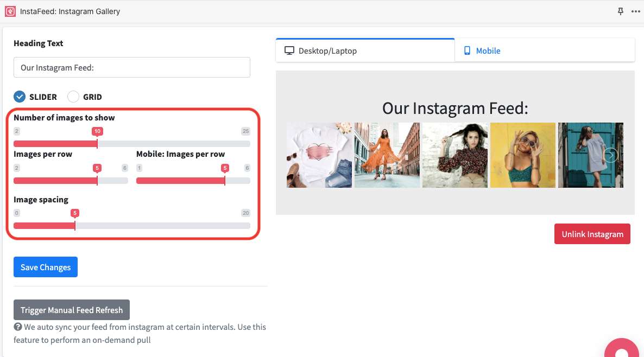
Task: Switch to the Mobile preview tab
Action: click(544, 50)
